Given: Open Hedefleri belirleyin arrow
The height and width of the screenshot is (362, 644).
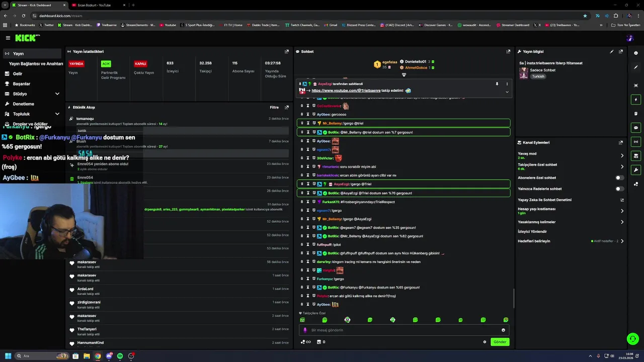Looking at the screenshot, I should pyautogui.click(x=622, y=241).
